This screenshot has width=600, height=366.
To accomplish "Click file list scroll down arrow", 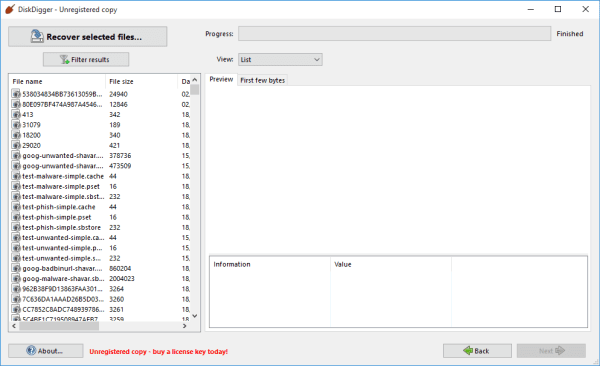I will click(x=195, y=316).
